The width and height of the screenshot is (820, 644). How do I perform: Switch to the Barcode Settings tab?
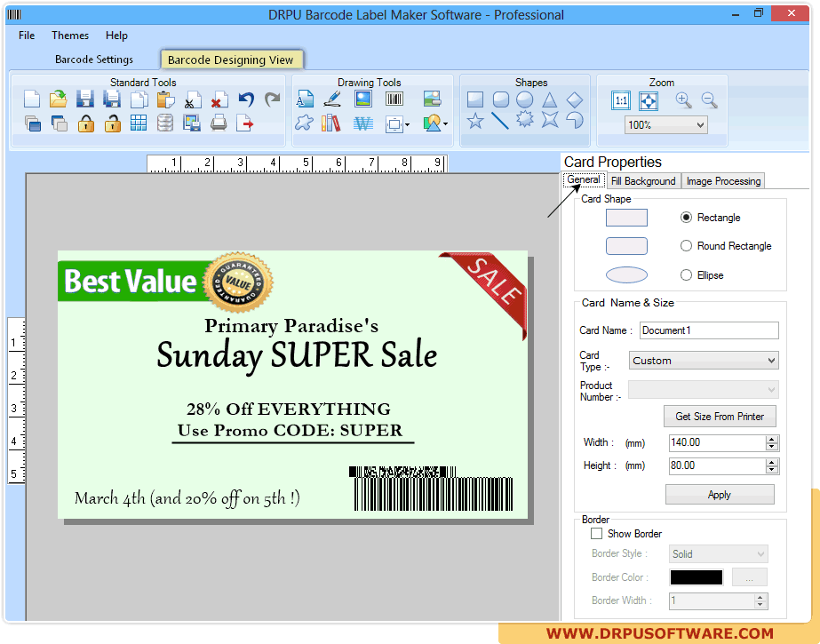(x=94, y=60)
